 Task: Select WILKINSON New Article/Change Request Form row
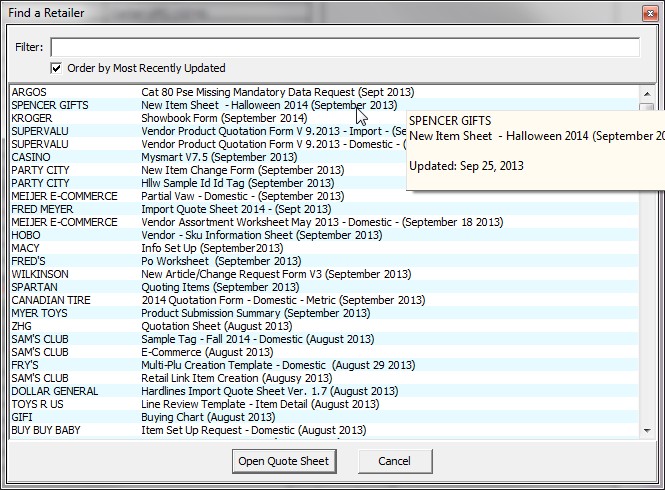click(324, 274)
